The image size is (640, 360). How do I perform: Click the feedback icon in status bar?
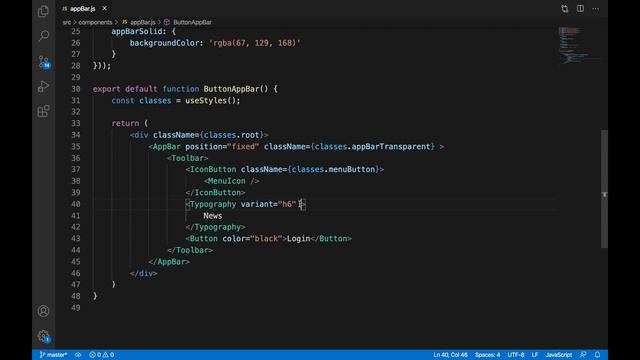point(583,355)
